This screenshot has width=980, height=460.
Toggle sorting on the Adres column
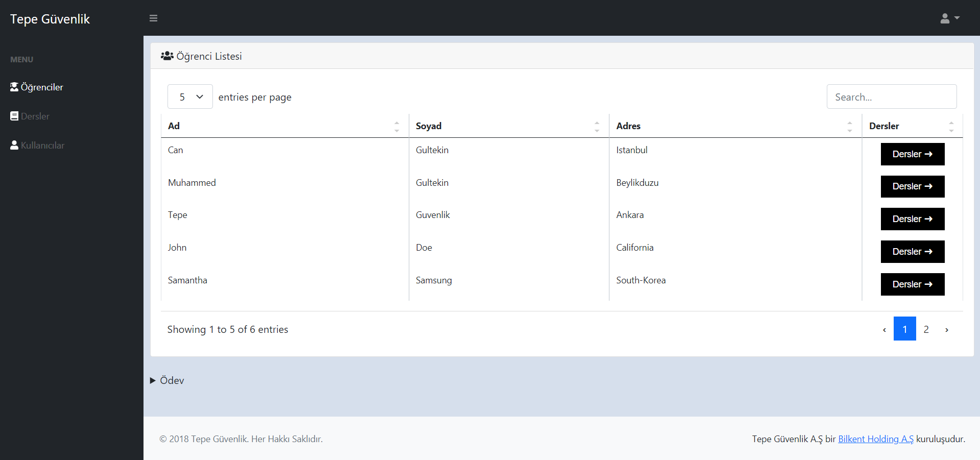(x=850, y=126)
